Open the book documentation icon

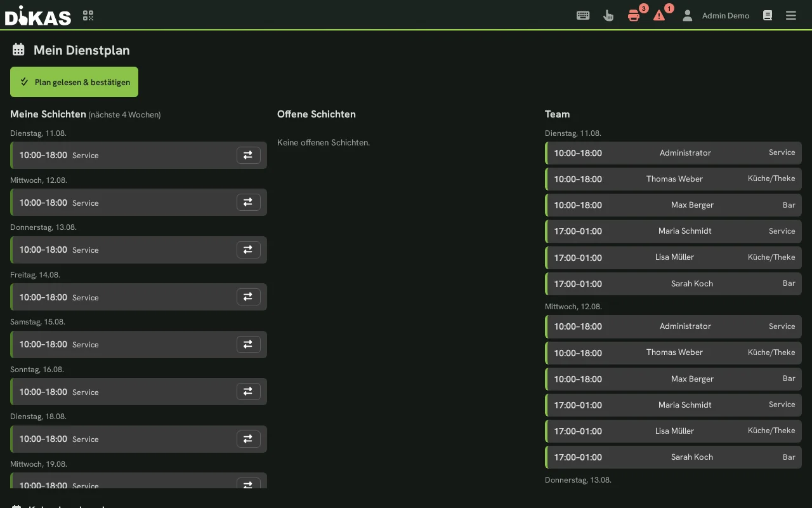pos(768,16)
